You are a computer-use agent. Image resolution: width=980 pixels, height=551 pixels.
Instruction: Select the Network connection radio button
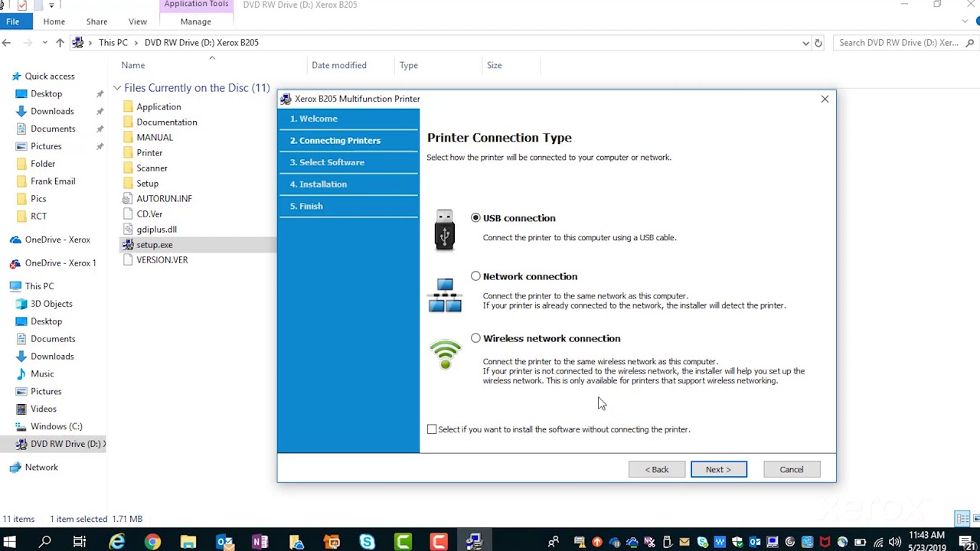[x=475, y=276]
